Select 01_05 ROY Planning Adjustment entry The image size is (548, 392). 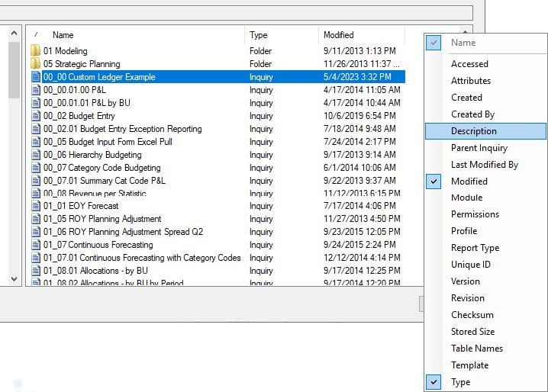click(x=102, y=219)
